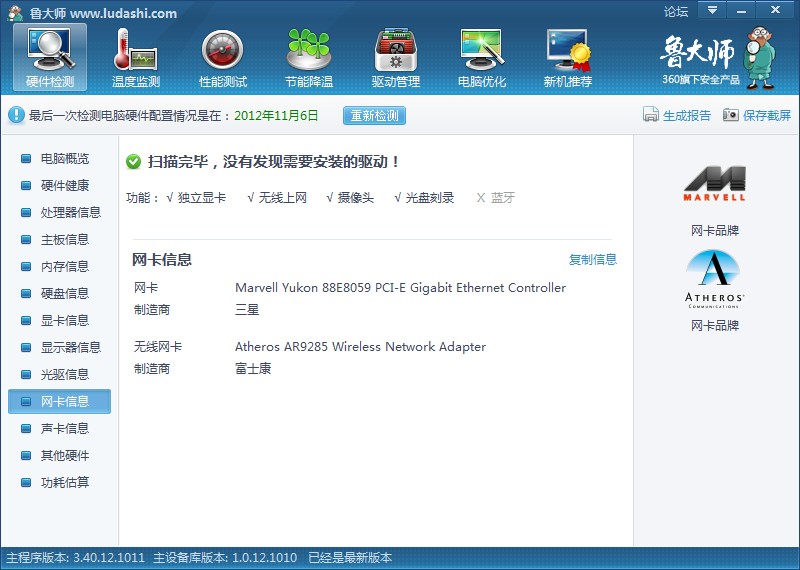Click the detection date 2012年11月6日
This screenshot has width=800, height=570.
coord(276,115)
